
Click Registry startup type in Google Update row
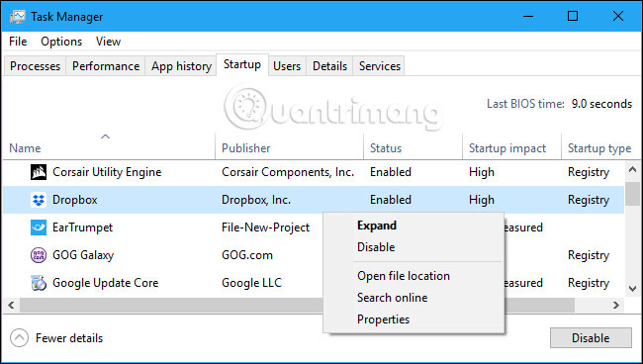(x=589, y=283)
